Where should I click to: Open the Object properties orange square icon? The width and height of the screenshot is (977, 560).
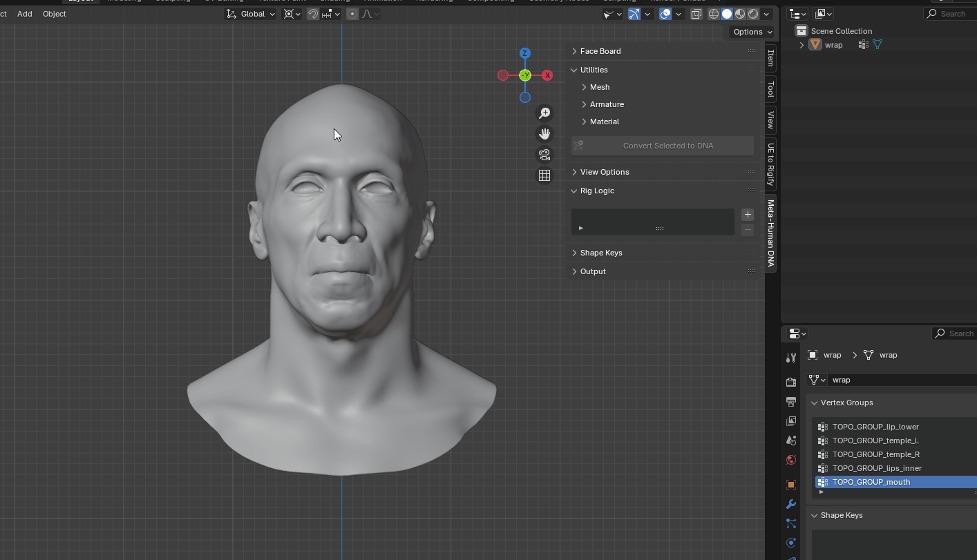[791, 485]
